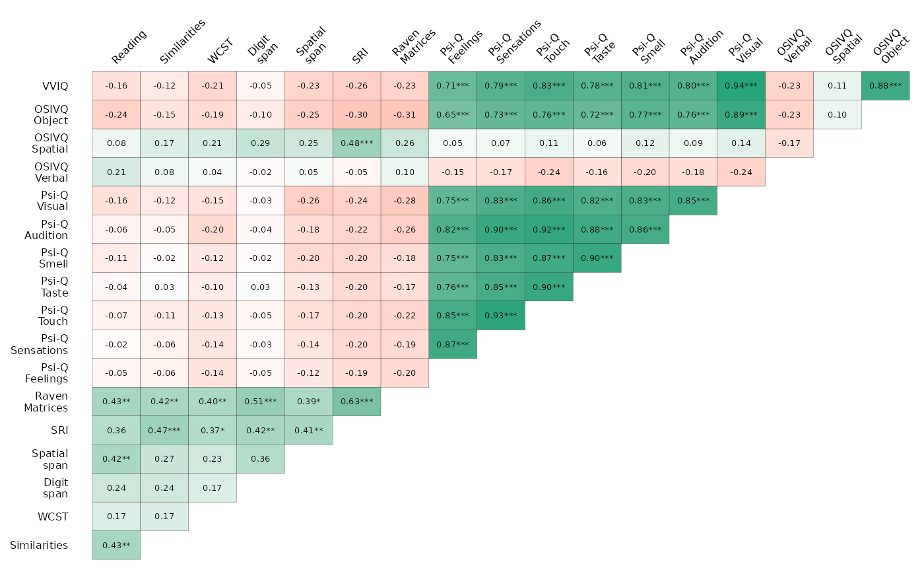Image resolution: width=924 pixels, height=572 pixels.
Task: Select the Psi-Q Visual column header
Action: click(744, 45)
